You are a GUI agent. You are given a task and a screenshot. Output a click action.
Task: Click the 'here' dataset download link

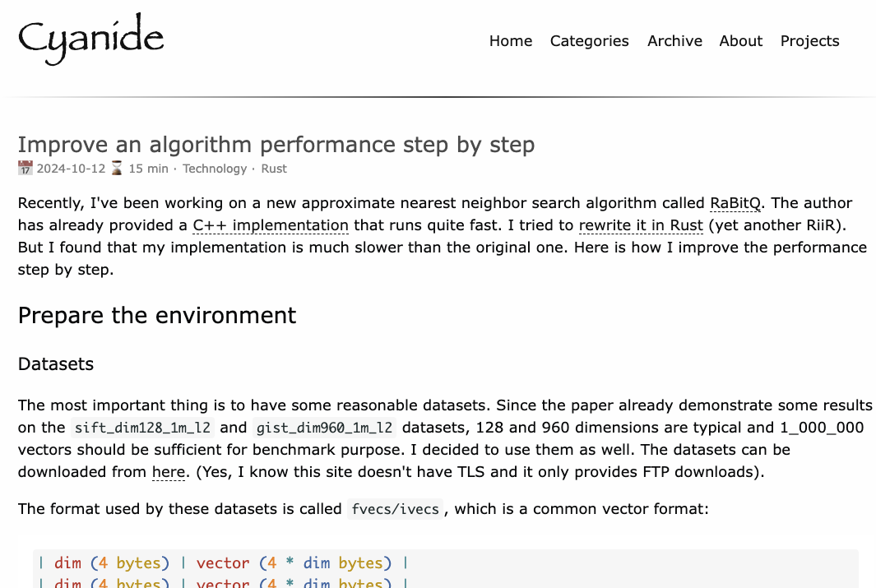point(167,472)
